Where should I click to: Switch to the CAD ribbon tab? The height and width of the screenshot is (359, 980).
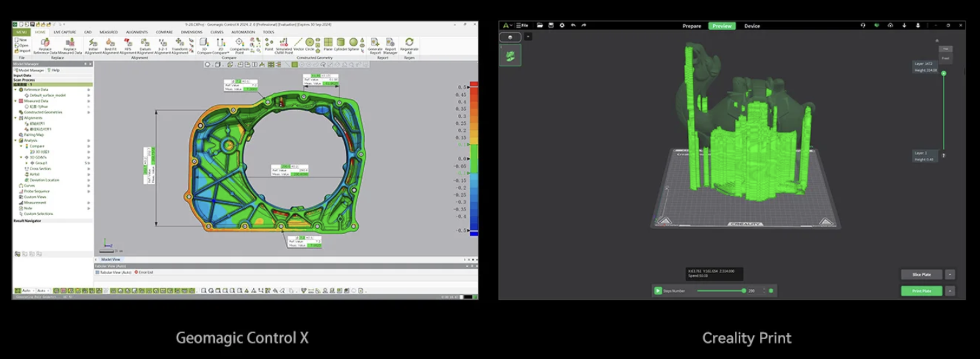coord(88,32)
